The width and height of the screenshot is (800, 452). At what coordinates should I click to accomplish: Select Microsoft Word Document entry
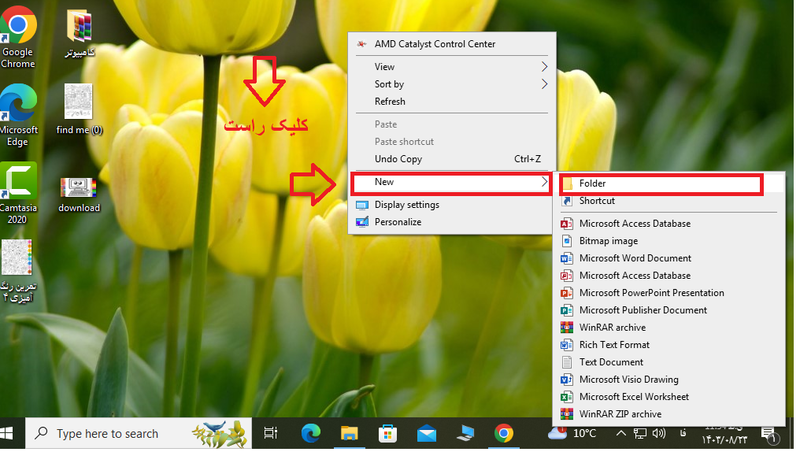point(634,258)
